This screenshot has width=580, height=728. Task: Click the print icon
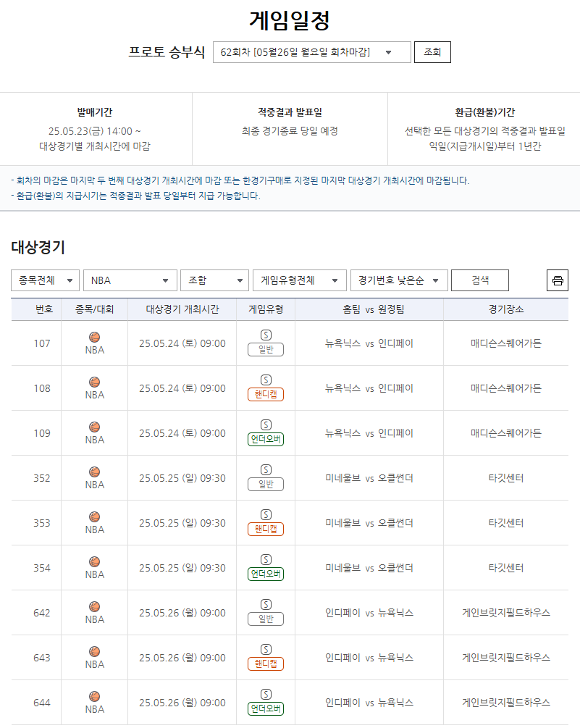(x=557, y=280)
